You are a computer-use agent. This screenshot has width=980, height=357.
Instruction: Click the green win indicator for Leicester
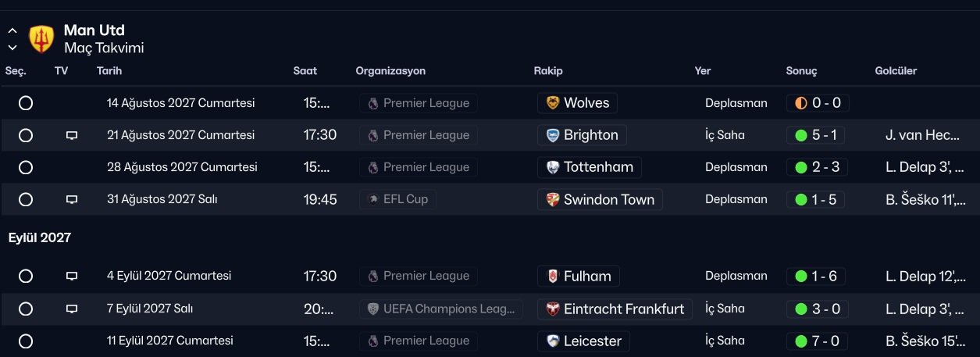pos(800,341)
